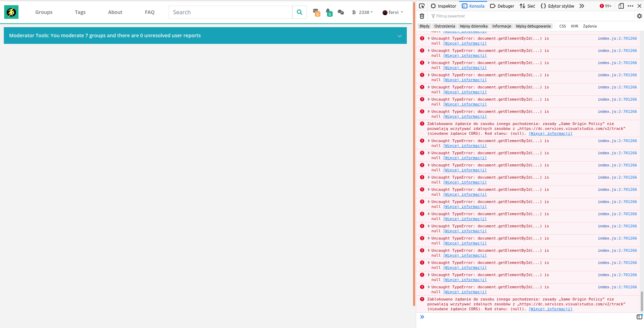
Task: Click Więcej informacji in the bottom CORS error
Action: pos(551,309)
